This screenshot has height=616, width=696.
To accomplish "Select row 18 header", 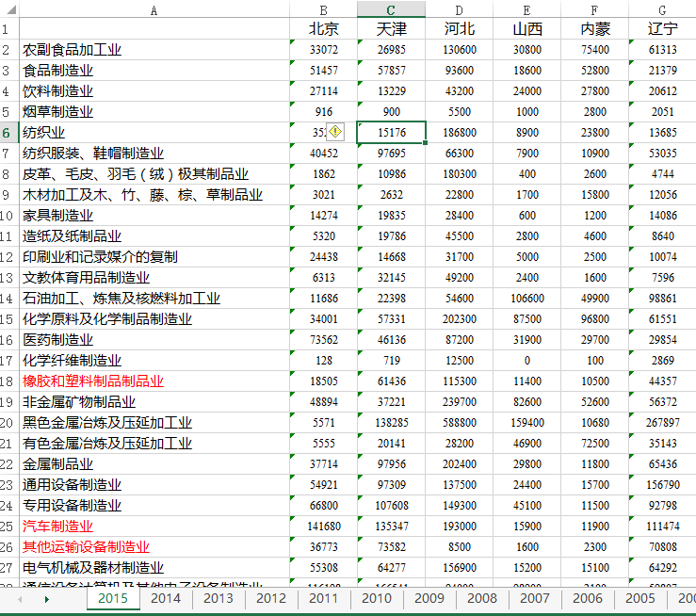I will tap(9, 381).
